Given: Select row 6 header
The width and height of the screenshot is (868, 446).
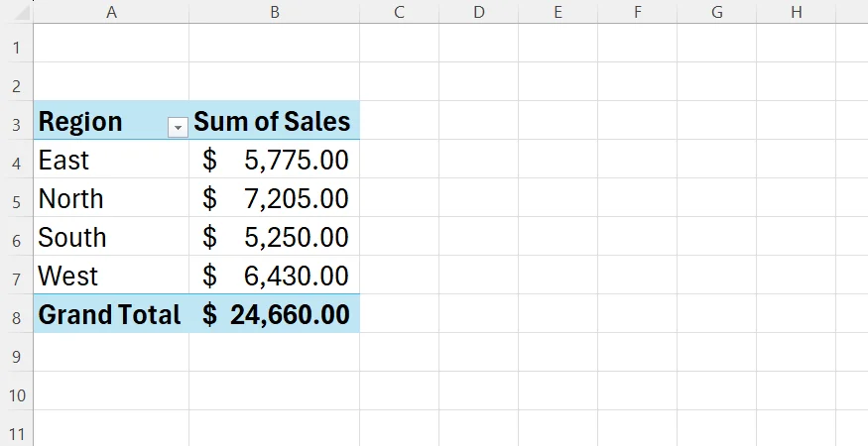Looking at the screenshot, I should click(x=17, y=236).
